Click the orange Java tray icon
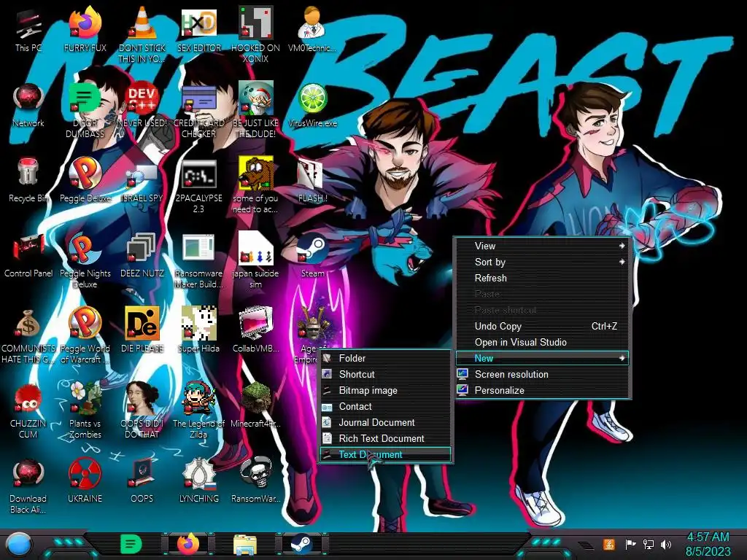 (x=609, y=544)
